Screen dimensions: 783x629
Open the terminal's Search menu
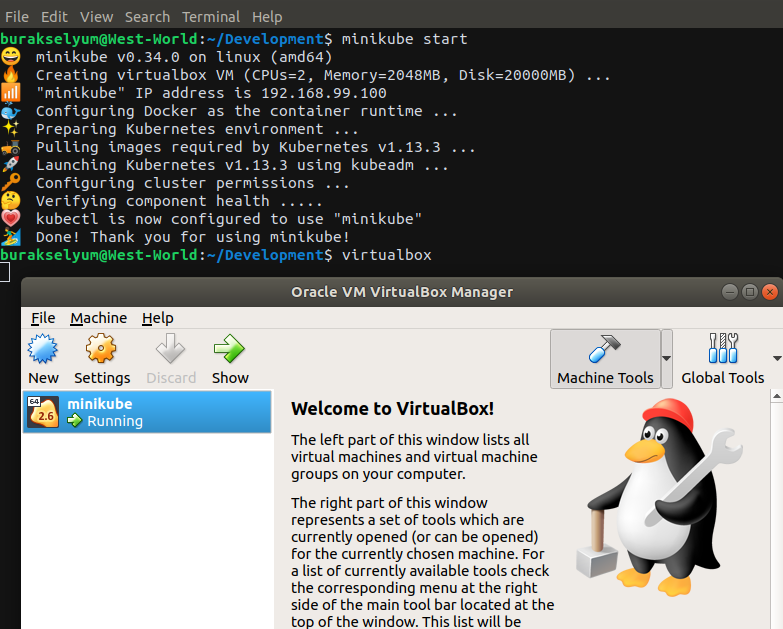click(147, 17)
